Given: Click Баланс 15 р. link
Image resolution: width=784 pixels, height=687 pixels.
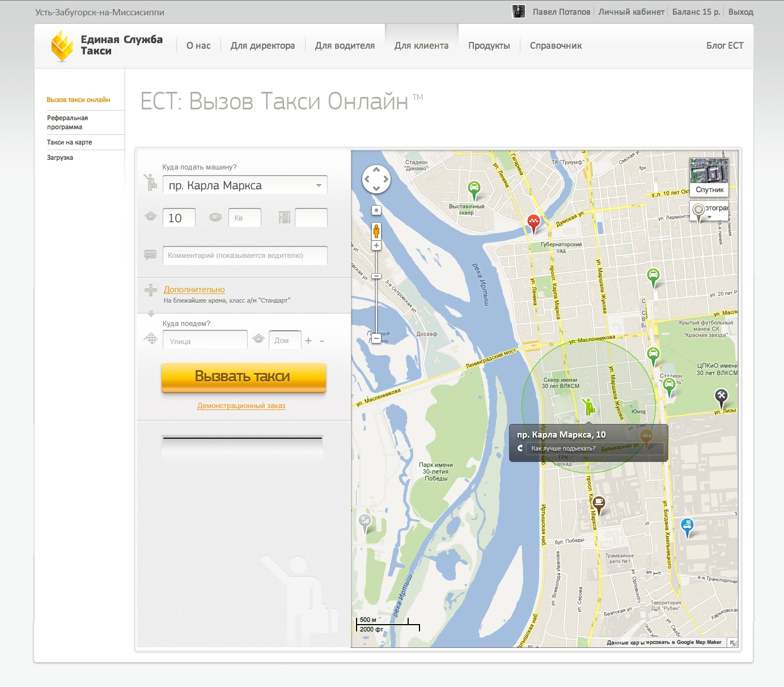Looking at the screenshot, I should pos(696,11).
